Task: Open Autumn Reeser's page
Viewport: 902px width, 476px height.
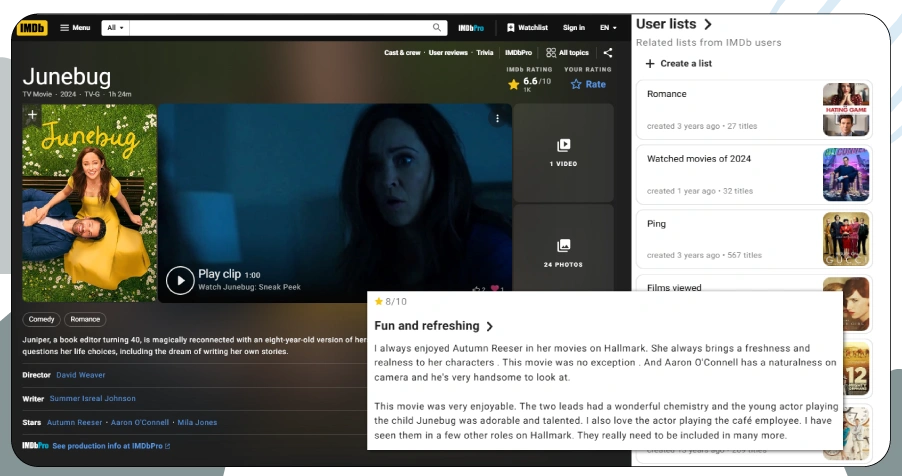Action: (x=74, y=422)
